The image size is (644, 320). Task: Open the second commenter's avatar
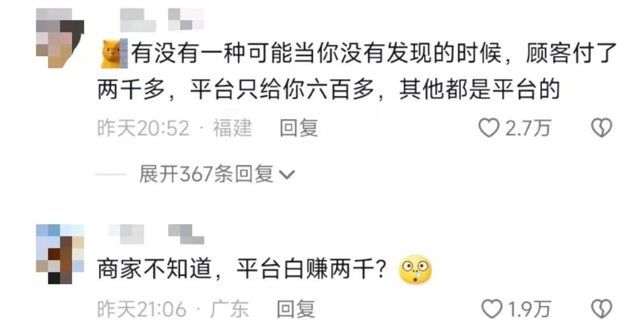click(60, 254)
